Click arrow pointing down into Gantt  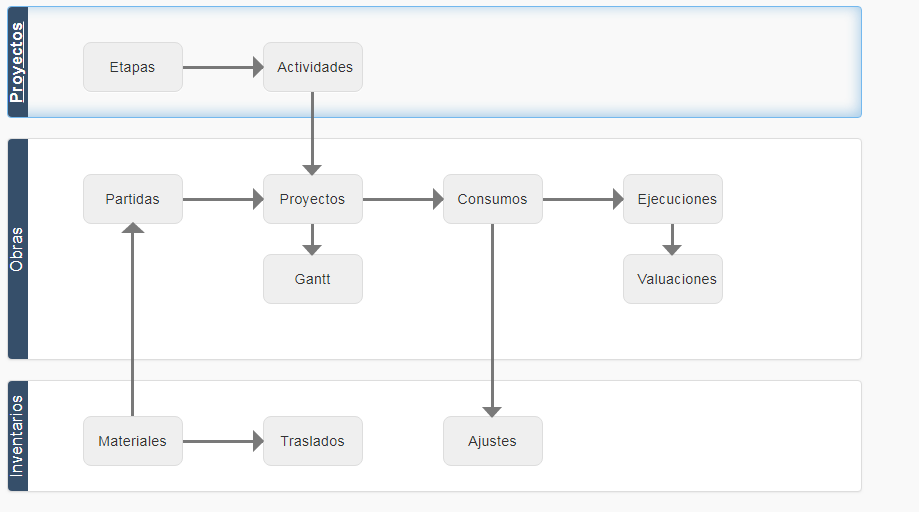(312, 239)
